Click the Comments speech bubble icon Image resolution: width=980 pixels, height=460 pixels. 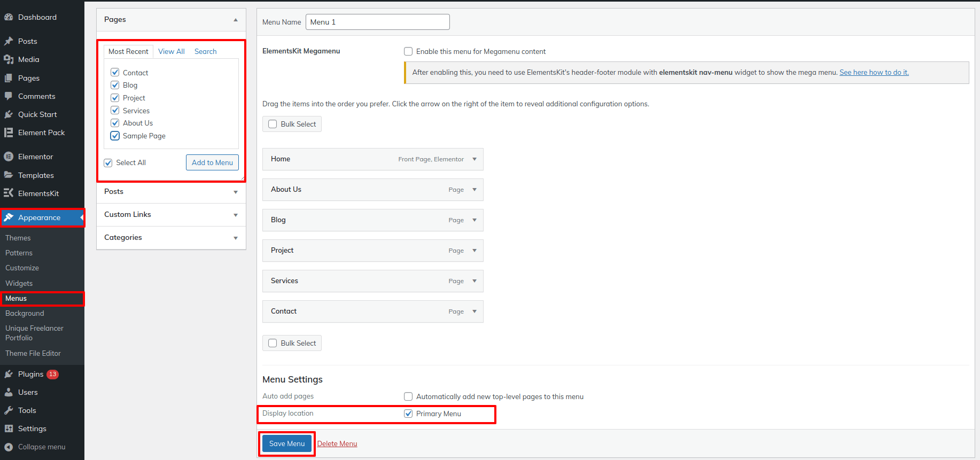[9, 96]
